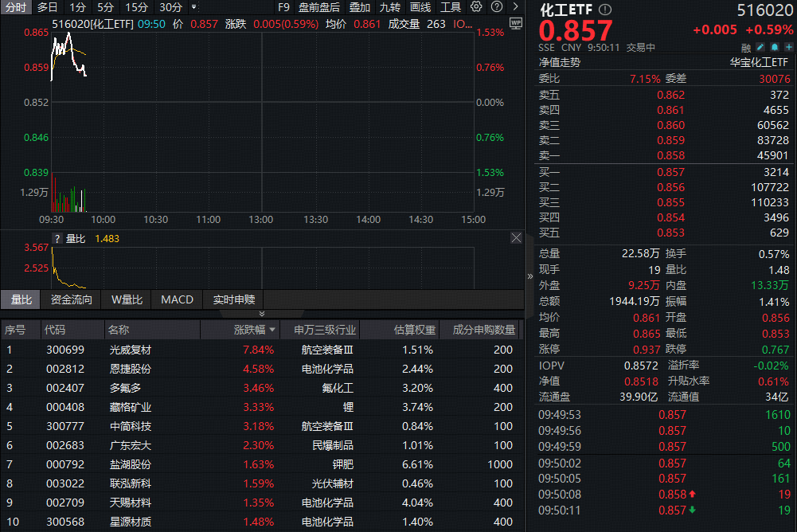Viewport: 797px width, 532px height.
Task: Click the stock name 光威复材 in the list
Action: [131, 349]
